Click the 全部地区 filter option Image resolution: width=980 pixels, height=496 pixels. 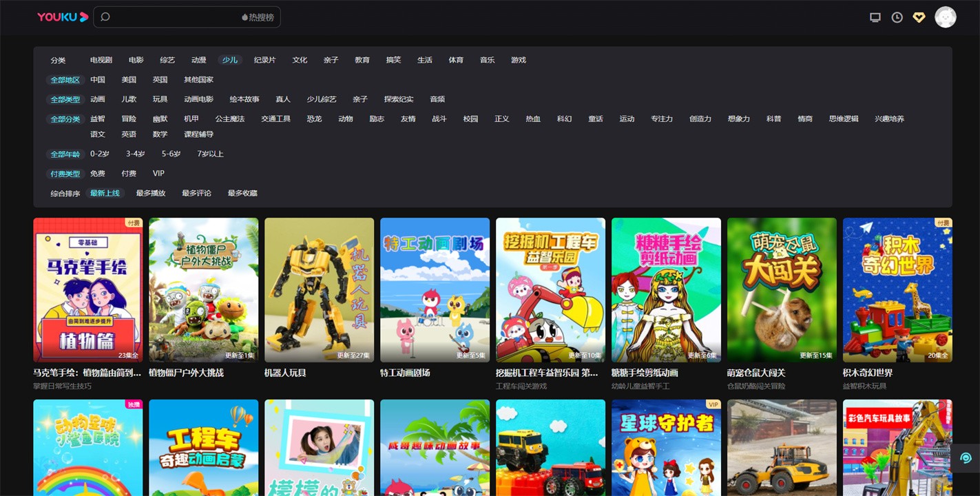click(65, 80)
